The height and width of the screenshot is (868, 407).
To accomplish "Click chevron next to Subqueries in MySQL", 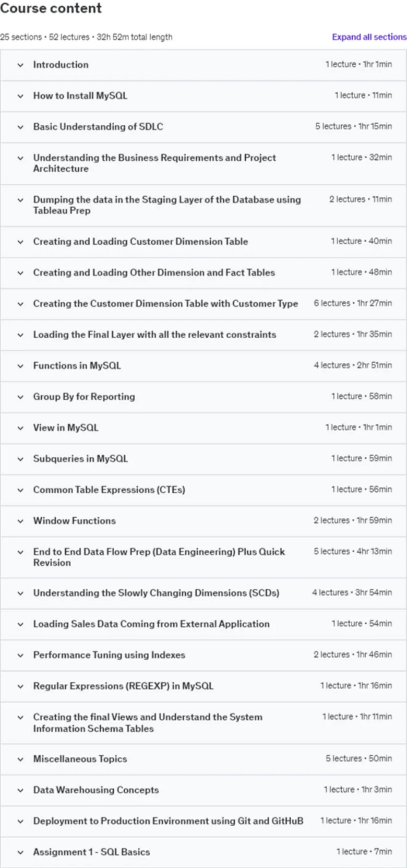I will tap(20, 459).
